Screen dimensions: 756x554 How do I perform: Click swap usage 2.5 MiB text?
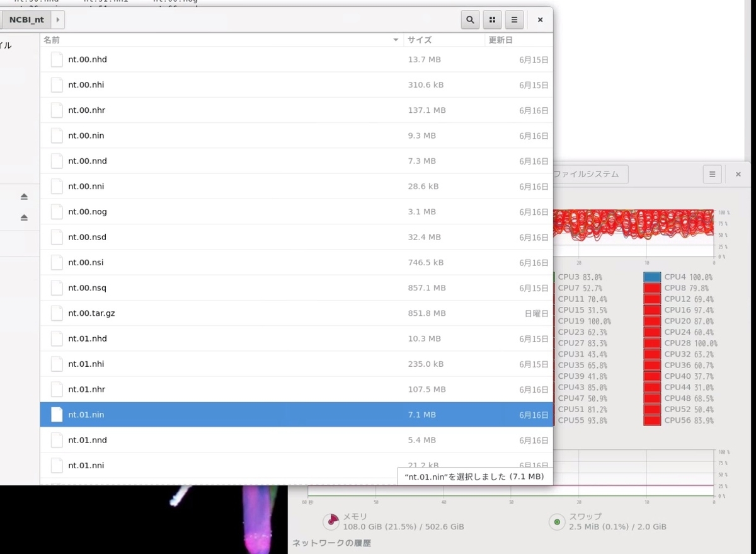[617, 526]
